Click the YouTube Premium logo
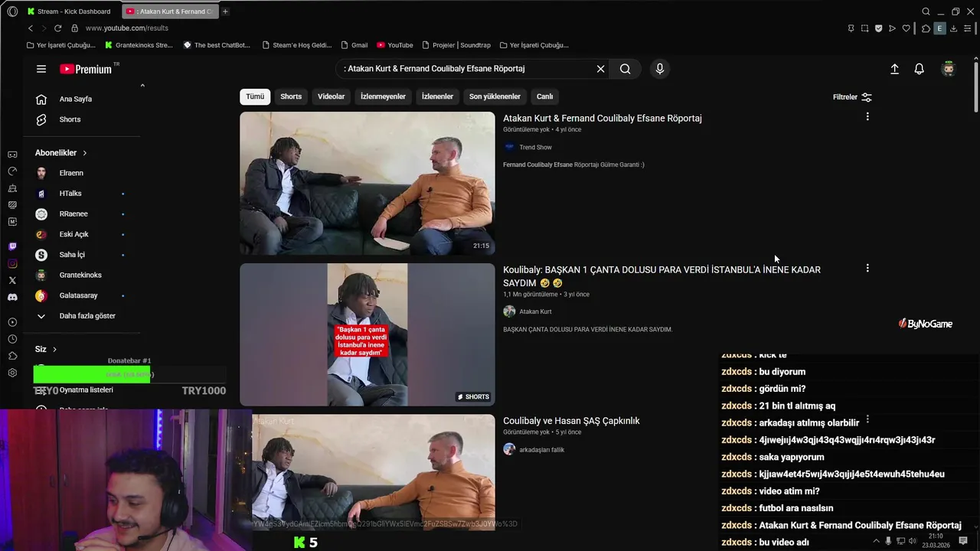This screenshot has height=551, width=980. pyautogui.click(x=86, y=69)
